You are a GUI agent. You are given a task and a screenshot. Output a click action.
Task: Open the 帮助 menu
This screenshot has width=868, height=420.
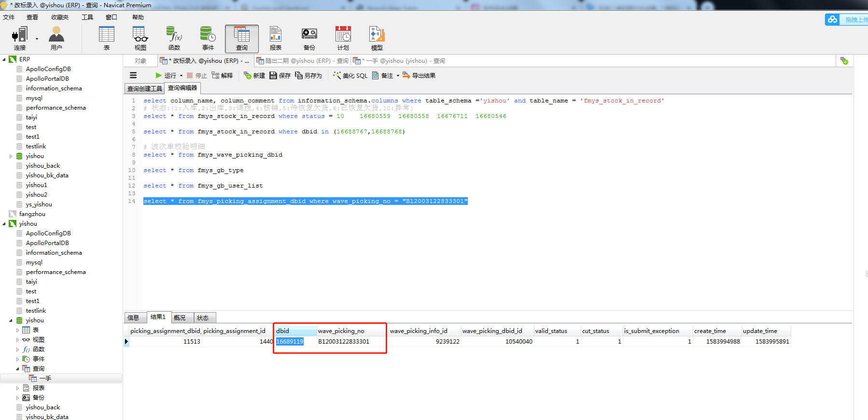(138, 17)
